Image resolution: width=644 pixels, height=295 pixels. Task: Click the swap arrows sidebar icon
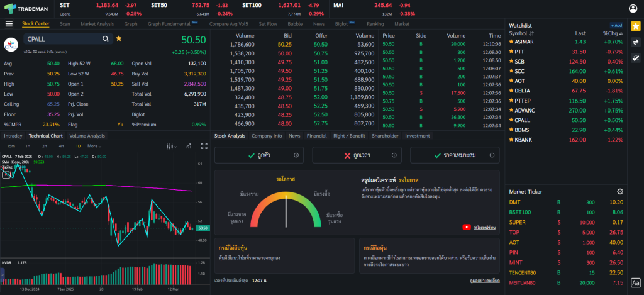(x=635, y=42)
